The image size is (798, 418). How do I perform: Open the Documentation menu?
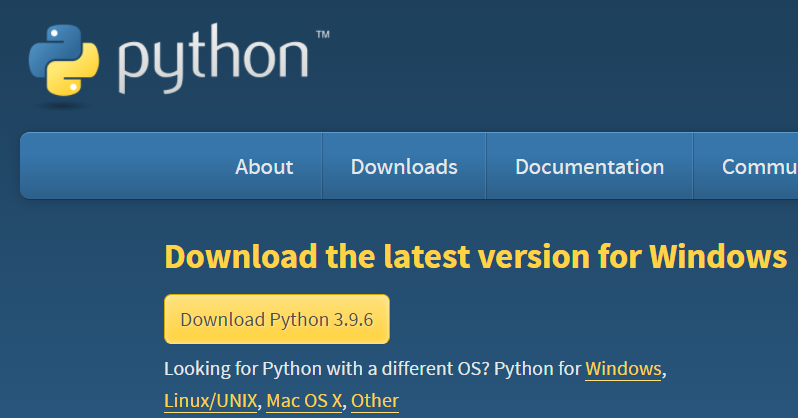coord(589,166)
